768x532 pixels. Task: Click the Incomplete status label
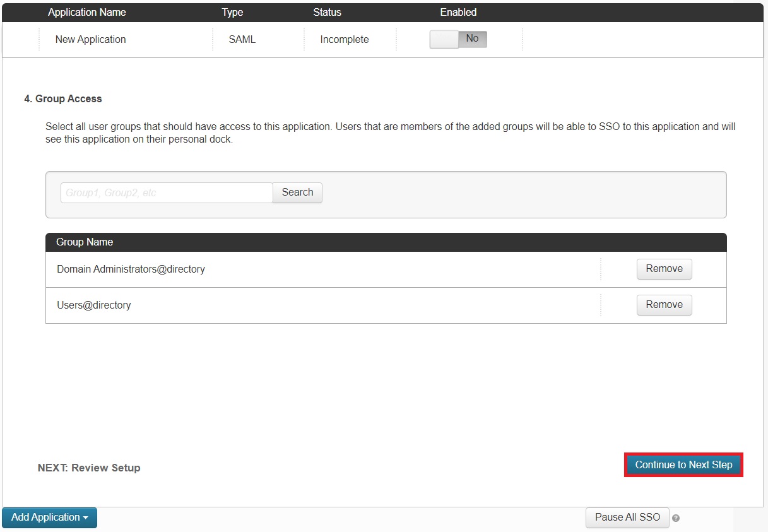pyautogui.click(x=344, y=39)
